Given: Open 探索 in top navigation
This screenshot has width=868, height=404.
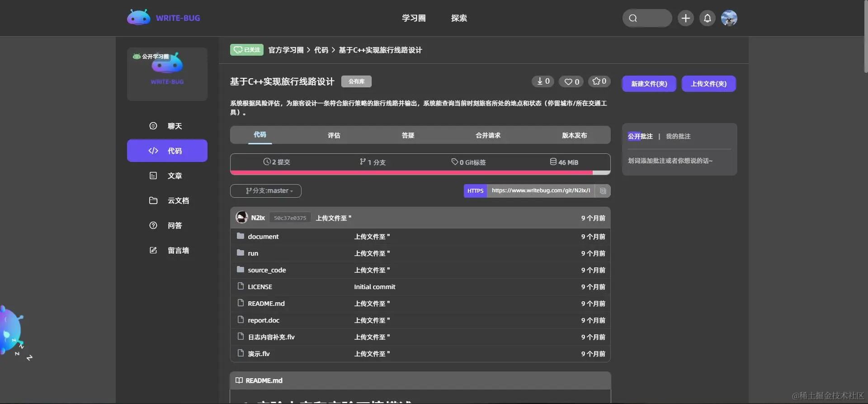Looking at the screenshot, I should (x=459, y=18).
